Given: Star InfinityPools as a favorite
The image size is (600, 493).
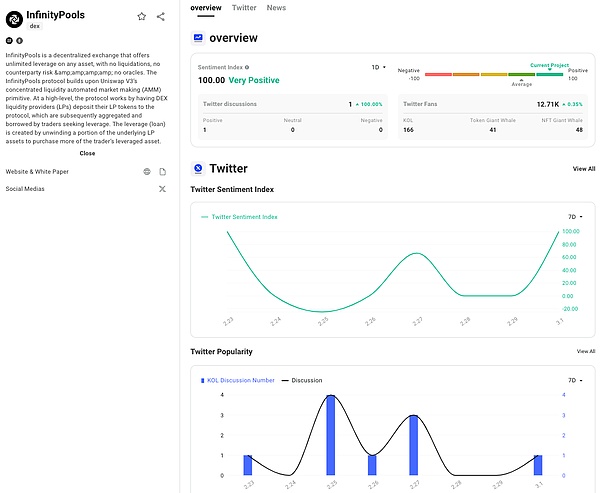Looking at the screenshot, I should [142, 16].
